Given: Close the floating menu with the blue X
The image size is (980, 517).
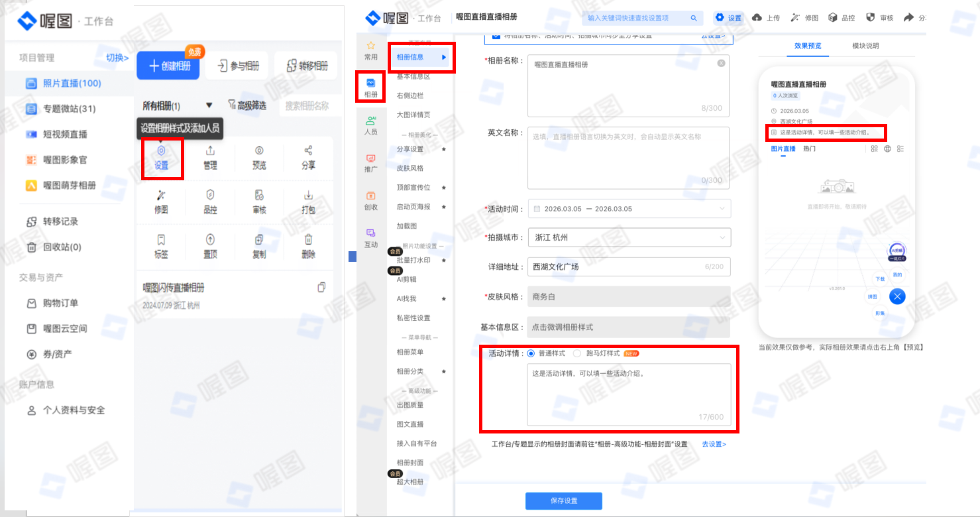Looking at the screenshot, I should tap(897, 296).
